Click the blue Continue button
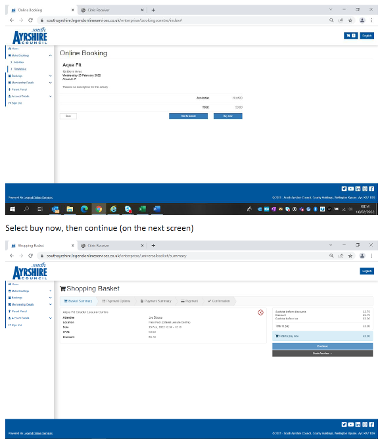 pos(322,346)
